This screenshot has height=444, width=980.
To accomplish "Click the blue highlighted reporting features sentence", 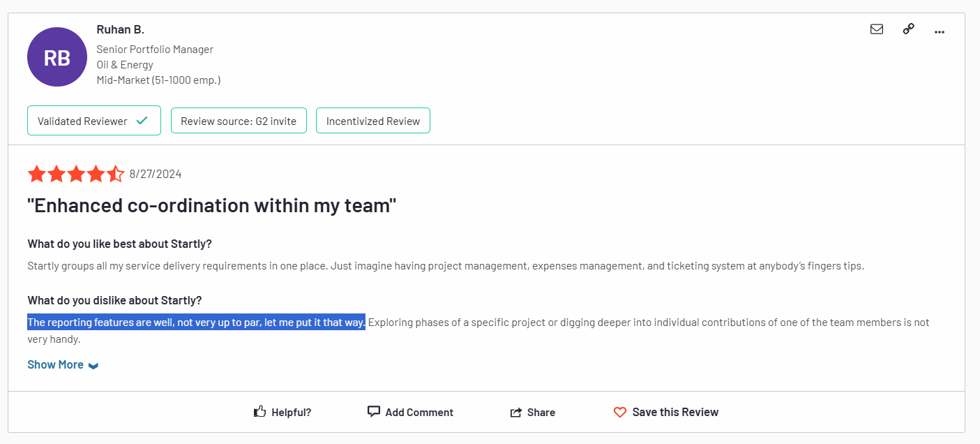I will 196,323.
